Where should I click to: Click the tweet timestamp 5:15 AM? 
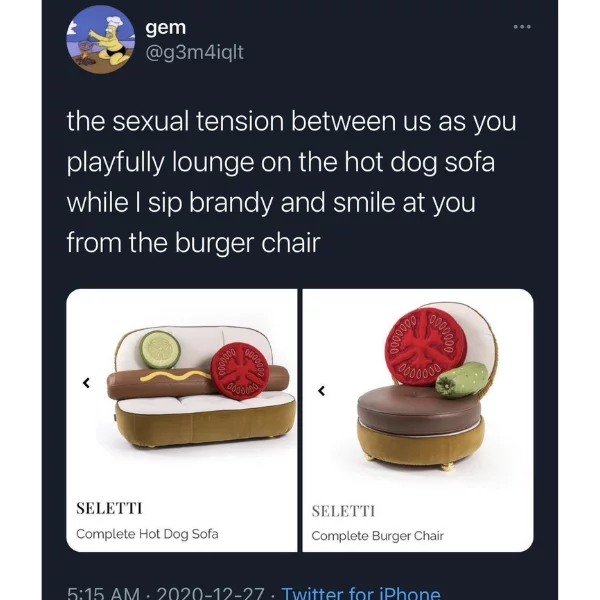point(103,592)
